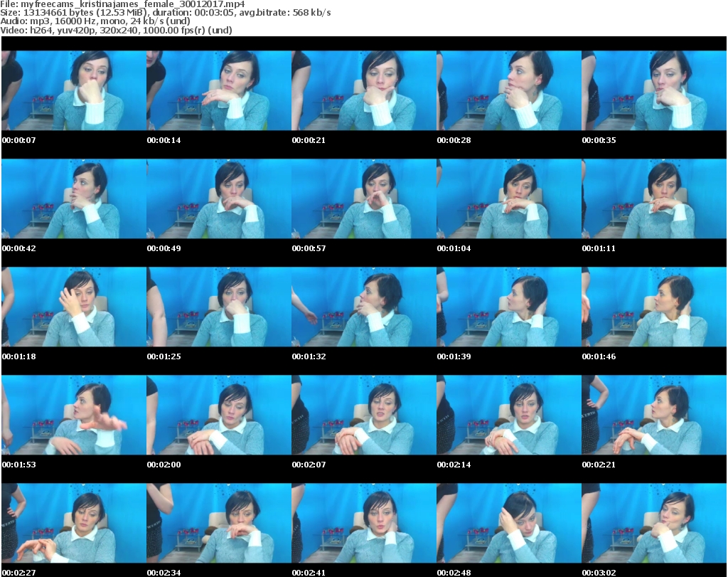Select the thumbnail frame at 00:02:34
This screenshot has height=577, width=728.
click(219, 524)
